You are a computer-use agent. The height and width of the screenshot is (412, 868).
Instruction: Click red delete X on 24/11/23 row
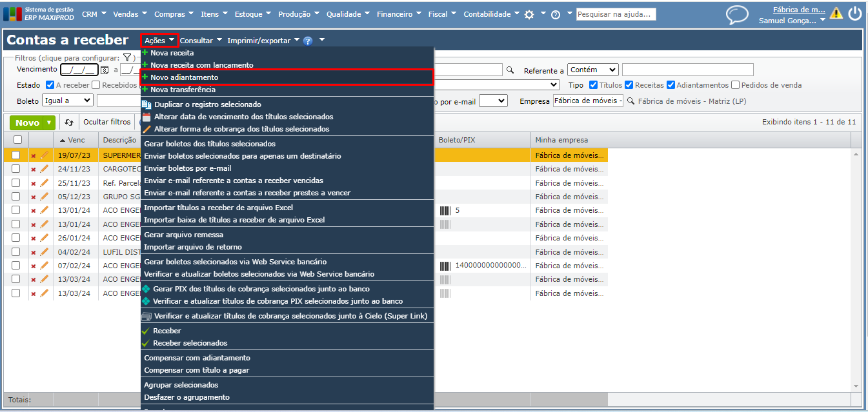[x=34, y=170]
